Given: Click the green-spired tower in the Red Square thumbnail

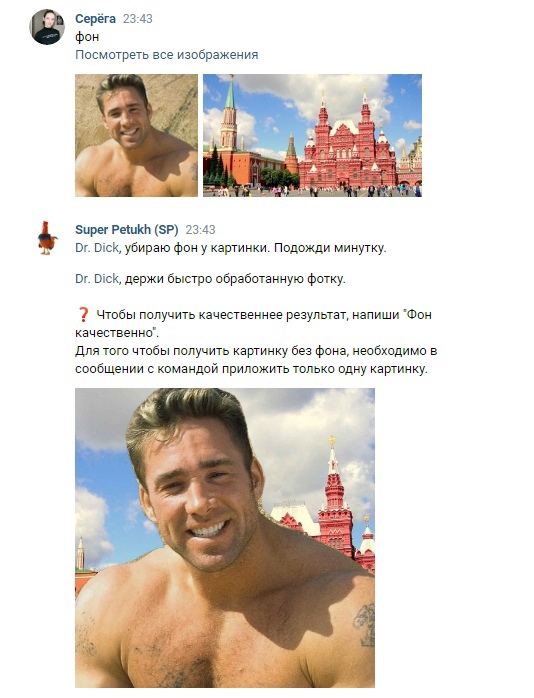Looking at the screenshot, I should (229, 114).
